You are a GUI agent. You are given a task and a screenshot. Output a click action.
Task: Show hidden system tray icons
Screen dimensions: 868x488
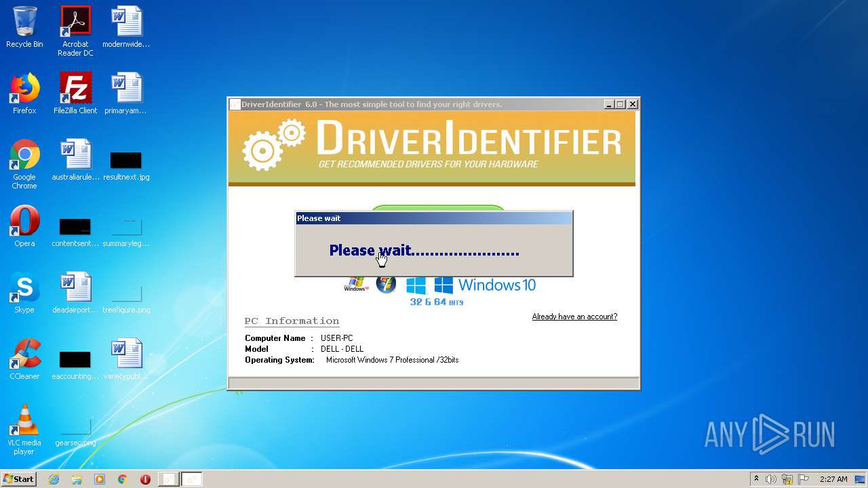pyautogui.click(x=756, y=479)
